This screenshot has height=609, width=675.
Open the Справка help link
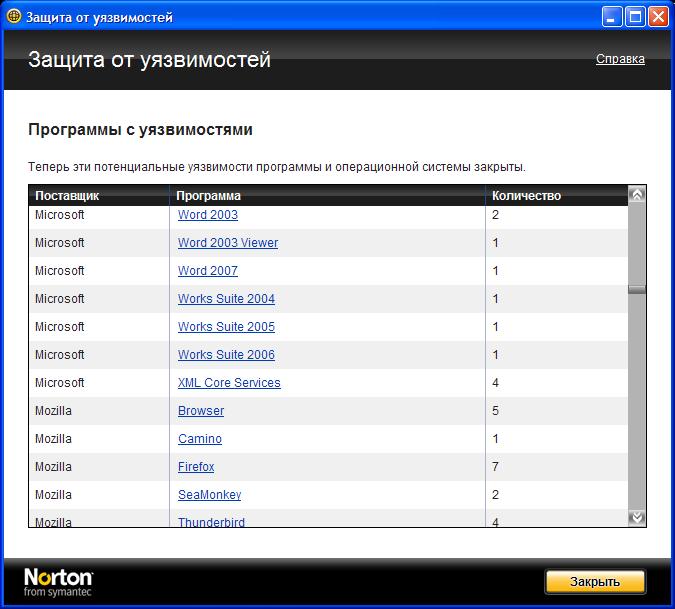click(620, 59)
